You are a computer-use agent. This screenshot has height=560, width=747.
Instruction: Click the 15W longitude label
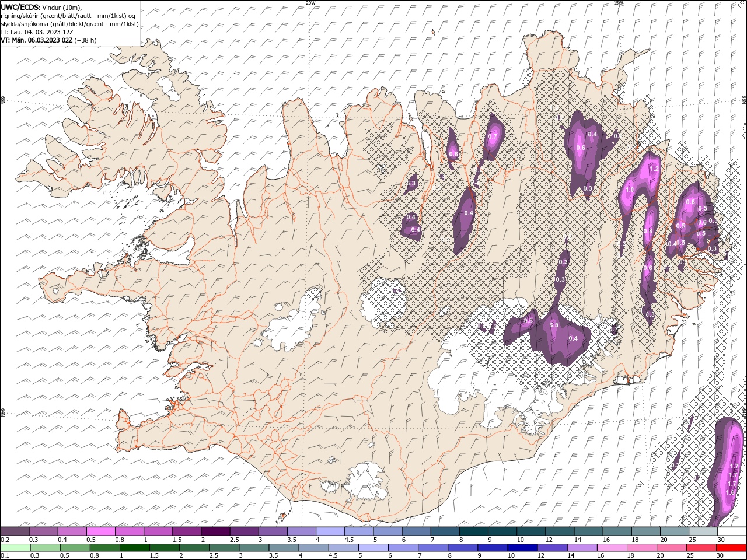[x=619, y=3]
